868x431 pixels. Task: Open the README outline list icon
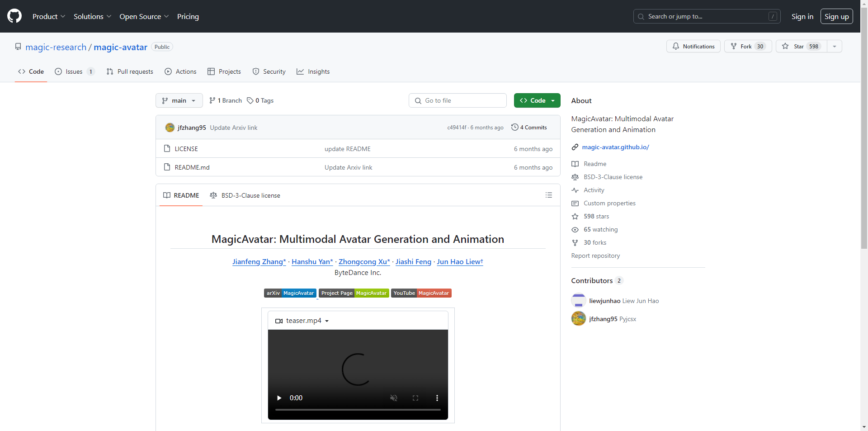point(549,195)
